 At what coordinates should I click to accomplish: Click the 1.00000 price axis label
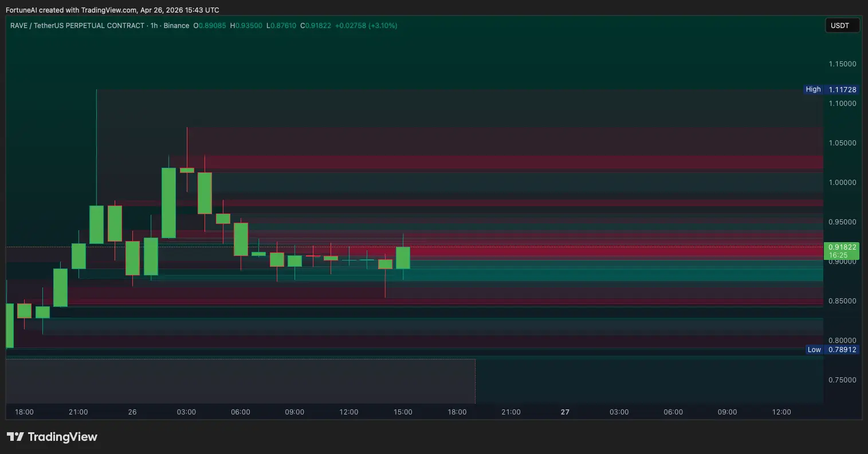point(842,182)
